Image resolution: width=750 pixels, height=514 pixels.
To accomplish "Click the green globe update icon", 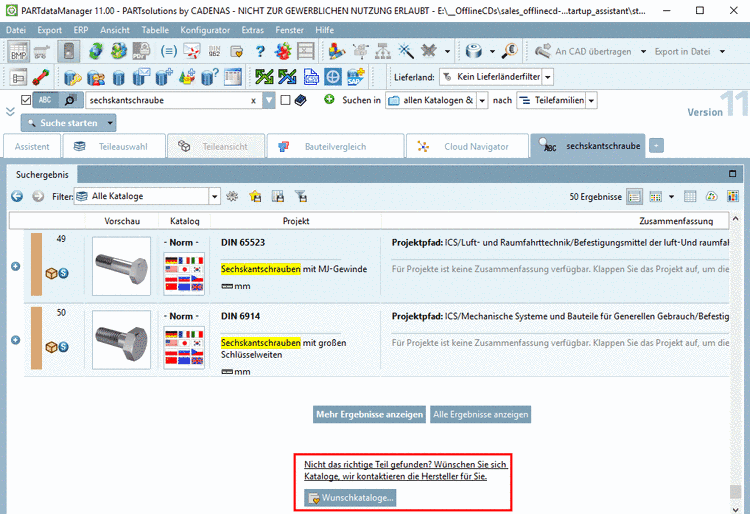I will click(x=96, y=51).
